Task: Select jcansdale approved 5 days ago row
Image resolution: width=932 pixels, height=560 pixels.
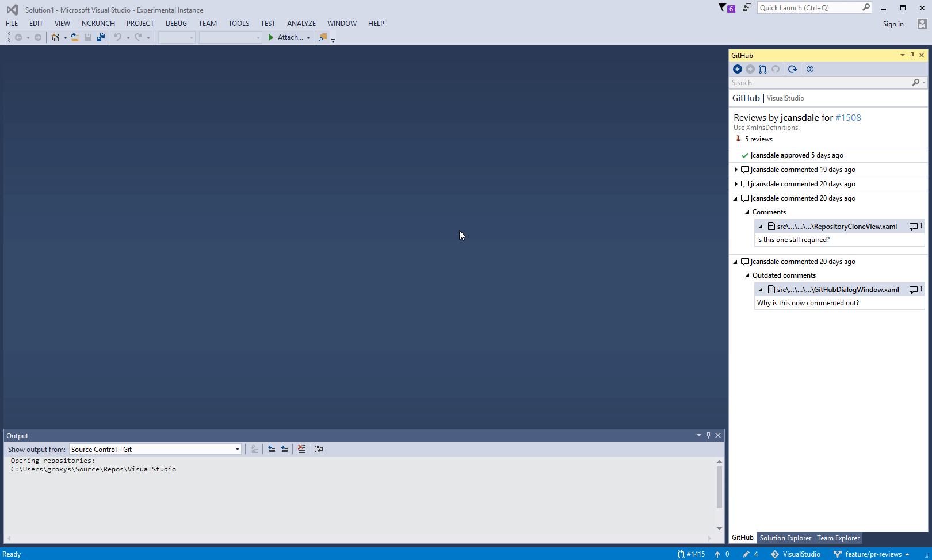Action: (828, 155)
